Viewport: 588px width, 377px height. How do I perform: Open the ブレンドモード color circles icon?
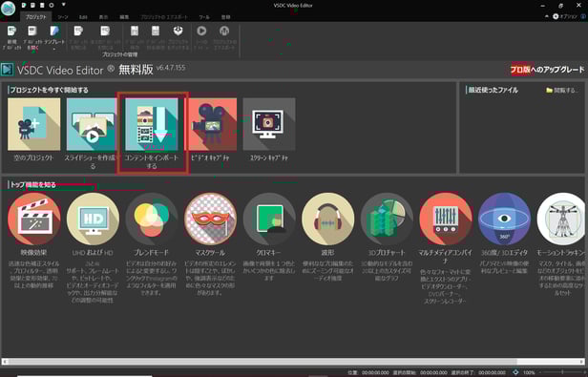coord(152,220)
